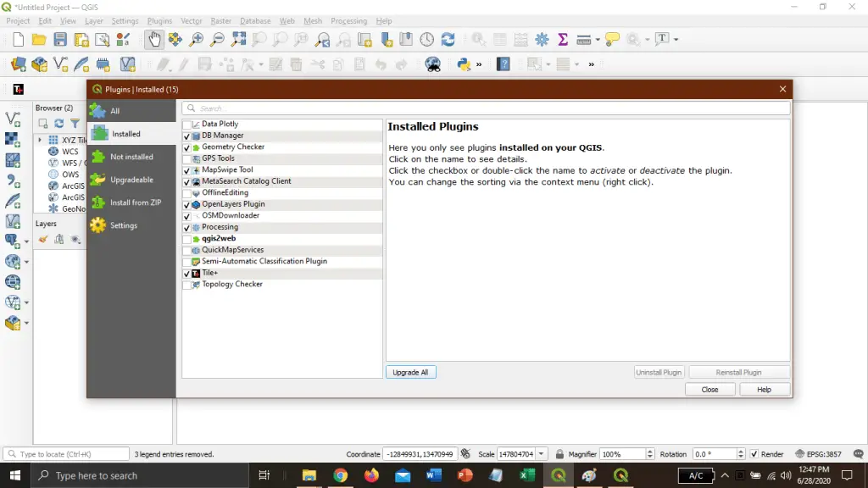
Task: Open the Raster menu
Action: 220,20
